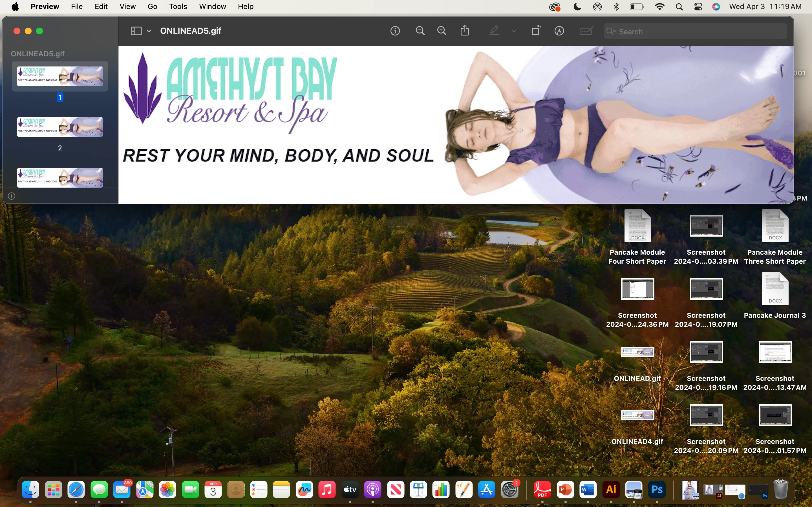Click the Markup pen-circle icon
812x507 pixels.
[x=559, y=31]
